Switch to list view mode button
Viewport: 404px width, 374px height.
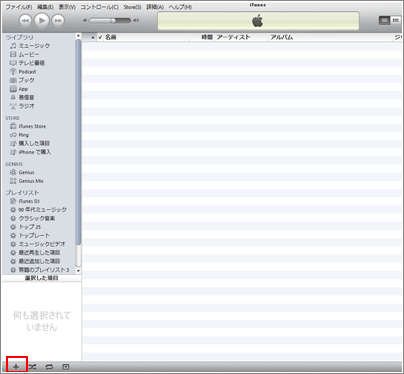(384, 21)
